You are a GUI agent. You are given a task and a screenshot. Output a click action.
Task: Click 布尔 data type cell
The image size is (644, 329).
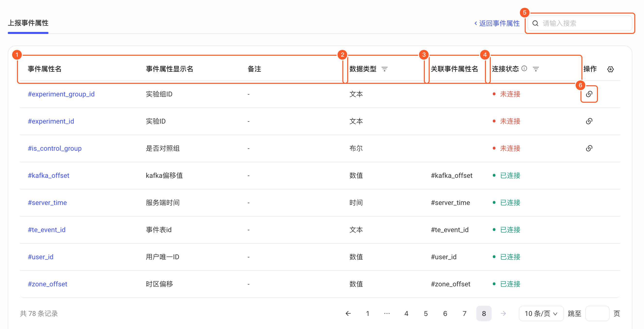tap(356, 148)
